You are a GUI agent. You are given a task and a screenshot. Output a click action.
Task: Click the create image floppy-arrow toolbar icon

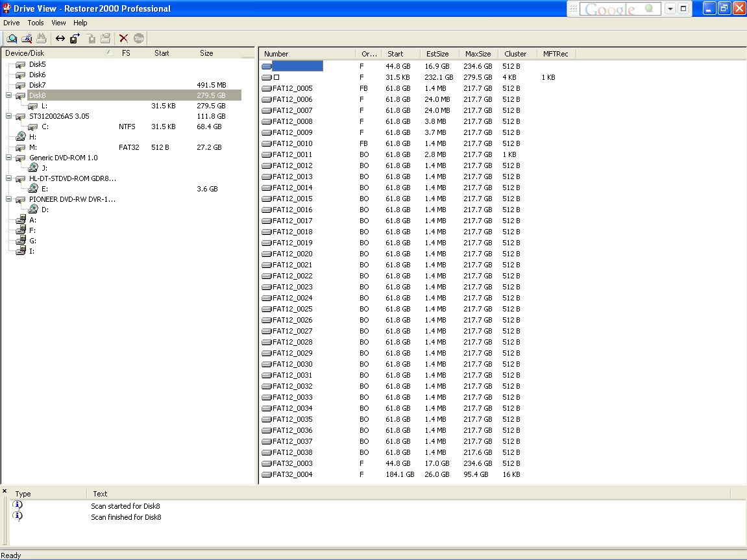(75, 38)
